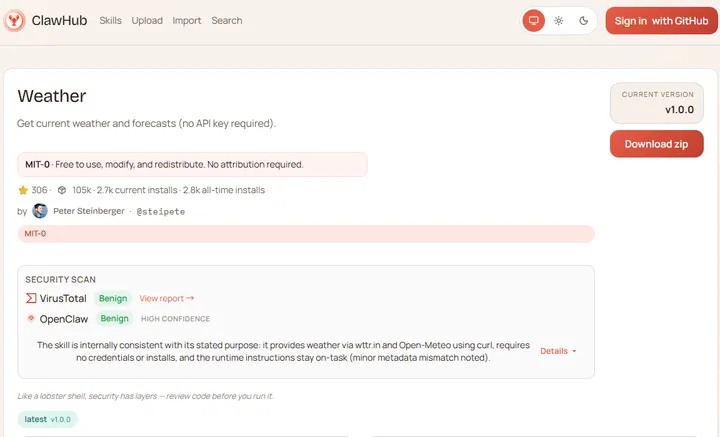Click the Peter Steinberger author name
The width and height of the screenshot is (720, 437).
(89, 211)
